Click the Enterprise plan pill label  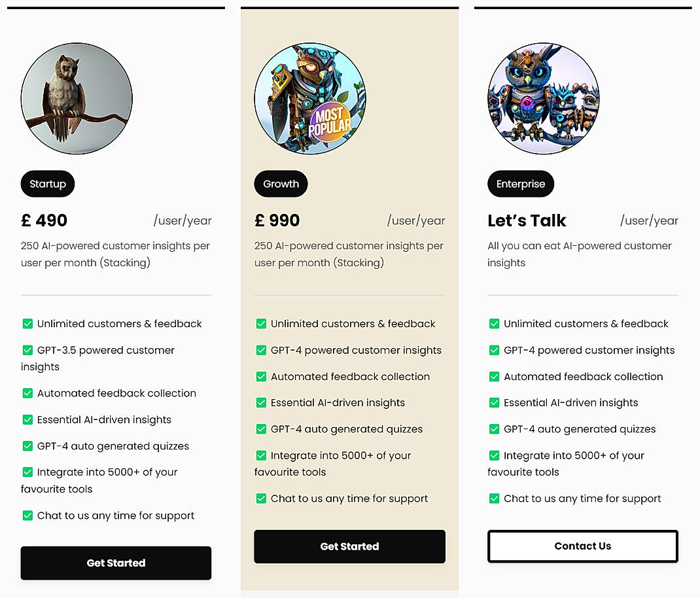(521, 184)
